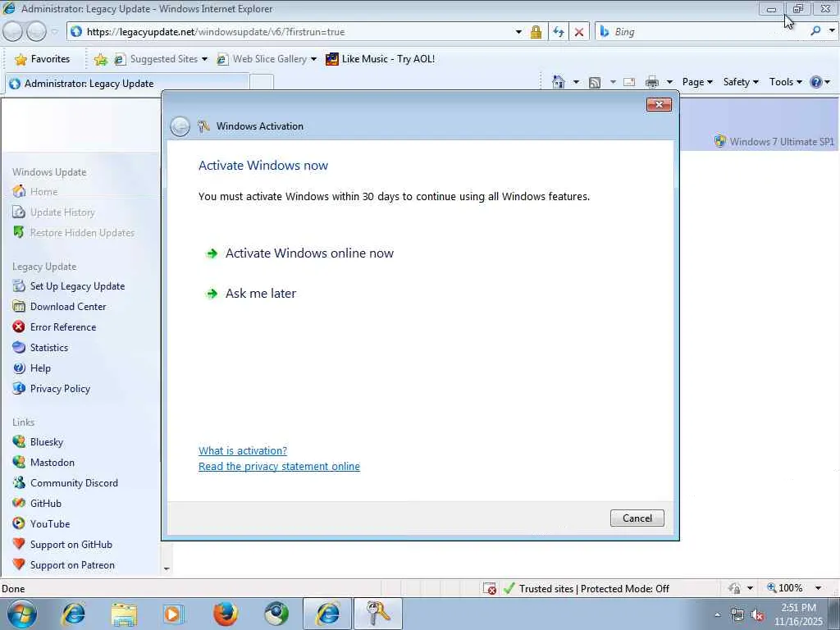
Task: Click sidebar scroll down arrow
Action: 167,569
